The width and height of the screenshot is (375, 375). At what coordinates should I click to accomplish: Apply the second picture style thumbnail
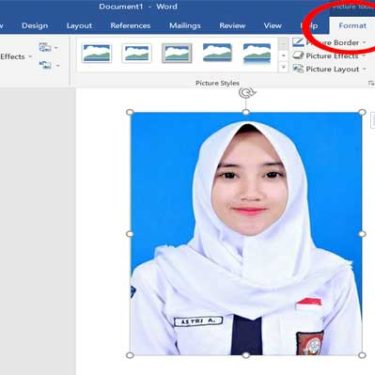137,53
